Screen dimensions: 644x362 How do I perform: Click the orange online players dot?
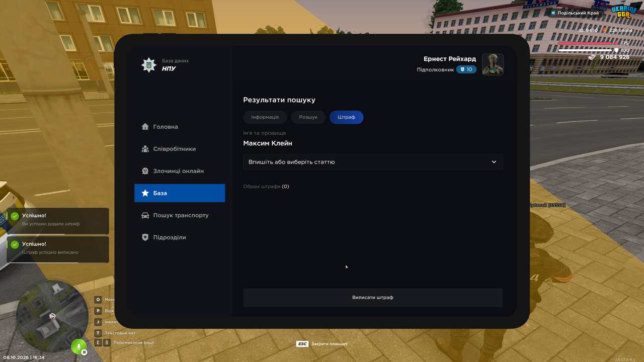point(605,30)
